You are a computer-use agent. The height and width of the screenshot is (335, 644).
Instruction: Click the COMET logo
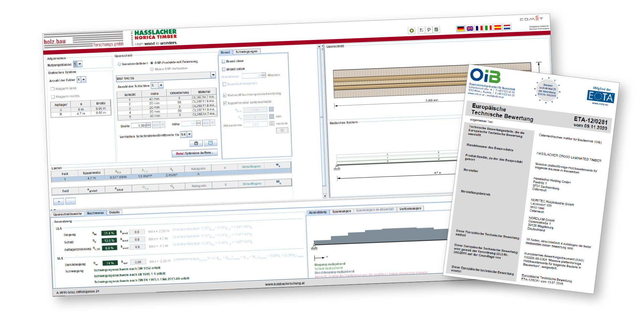(531, 19)
